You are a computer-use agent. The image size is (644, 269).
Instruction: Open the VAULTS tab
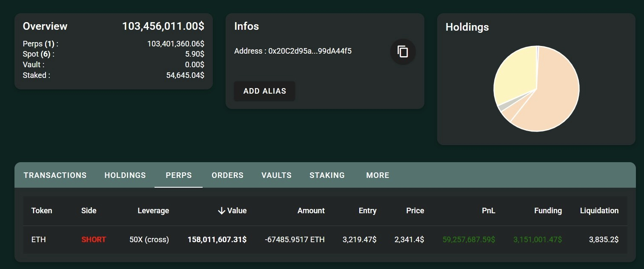276,175
